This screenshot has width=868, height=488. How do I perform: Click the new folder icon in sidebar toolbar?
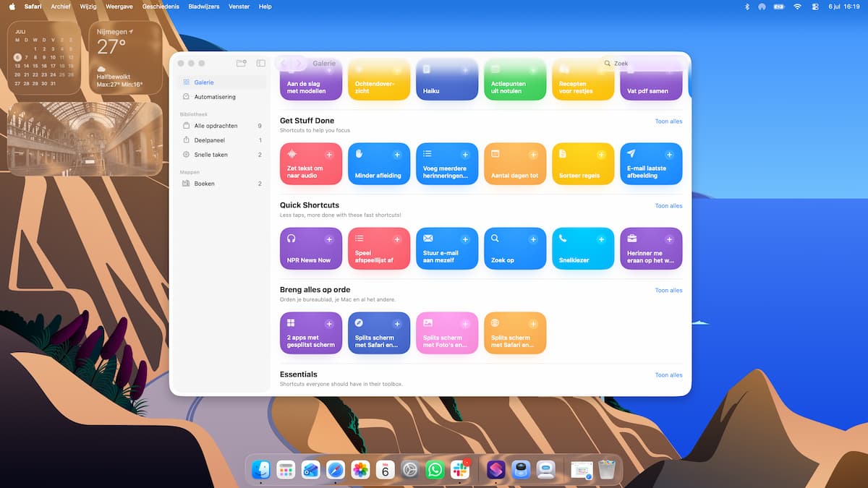coord(242,64)
